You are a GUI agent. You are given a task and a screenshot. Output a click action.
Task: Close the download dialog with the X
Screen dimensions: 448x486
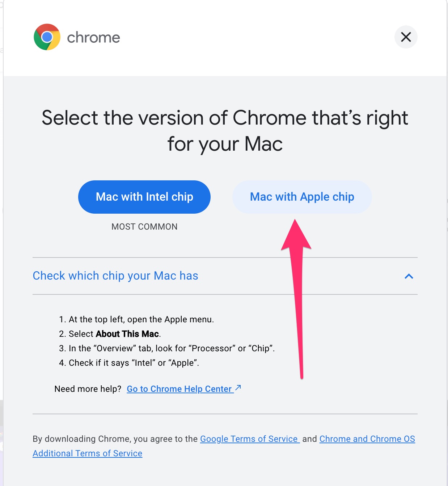click(x=406, y=37)
